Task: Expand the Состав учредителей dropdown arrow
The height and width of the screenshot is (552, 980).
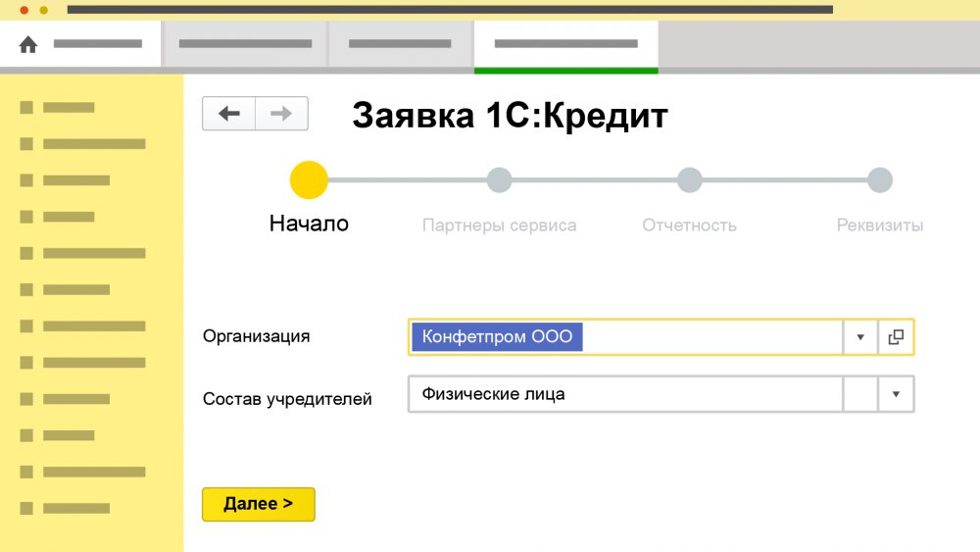Action: pyautogui.click(x=896, y=394)
